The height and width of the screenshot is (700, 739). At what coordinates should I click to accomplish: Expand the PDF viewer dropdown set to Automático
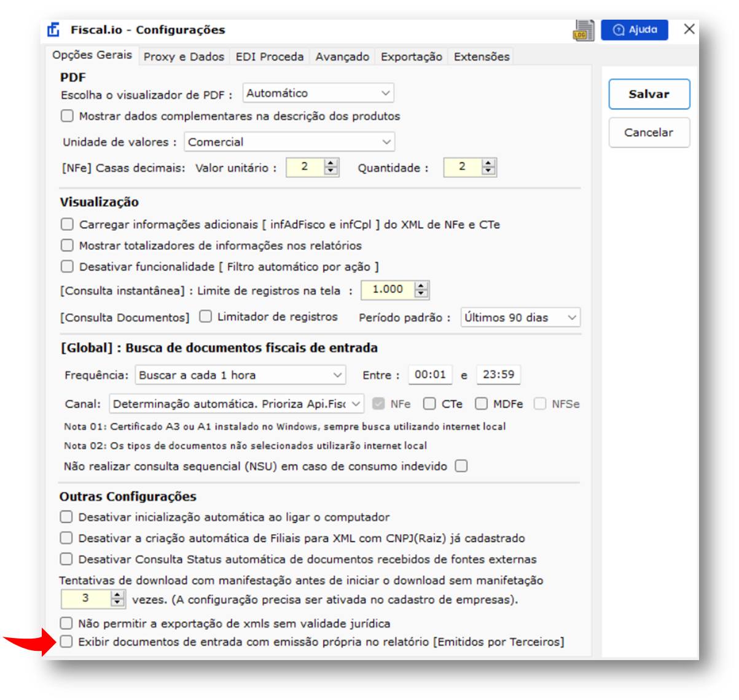(x=318, y=93)
